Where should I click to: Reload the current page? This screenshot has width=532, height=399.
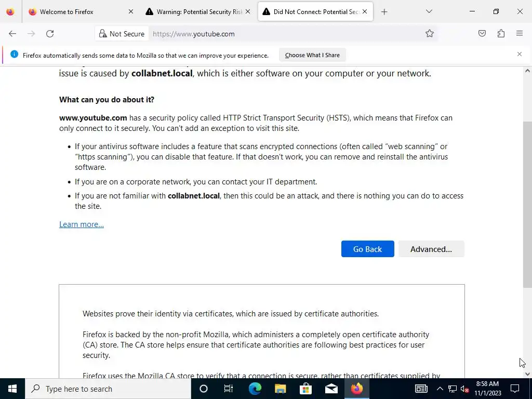[x=50, y=34]
